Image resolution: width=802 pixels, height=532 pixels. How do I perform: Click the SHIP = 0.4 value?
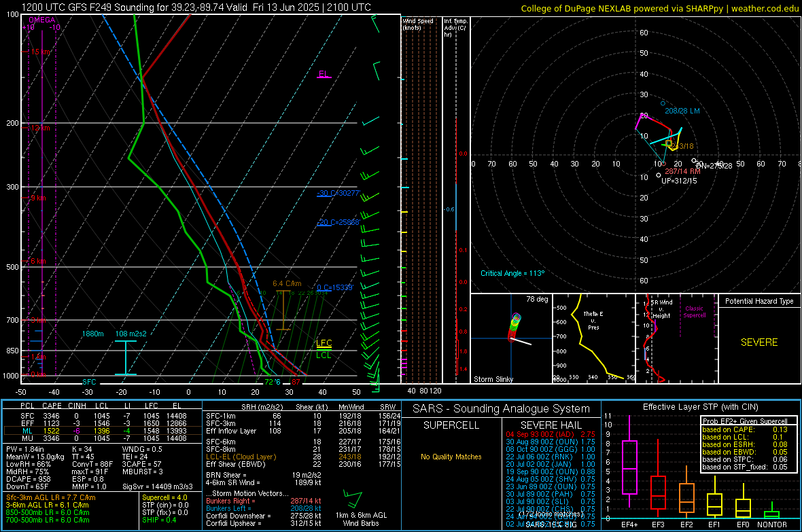click(159, 520)
